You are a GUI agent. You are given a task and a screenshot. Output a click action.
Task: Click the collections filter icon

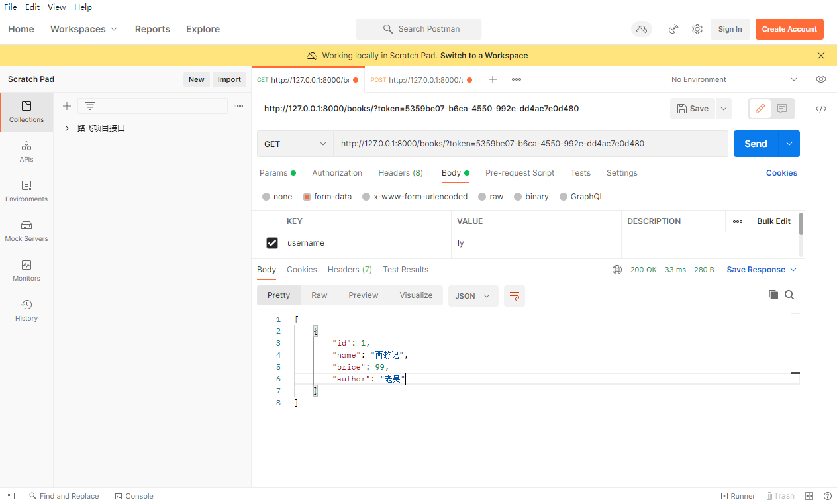tap(90, 106)
